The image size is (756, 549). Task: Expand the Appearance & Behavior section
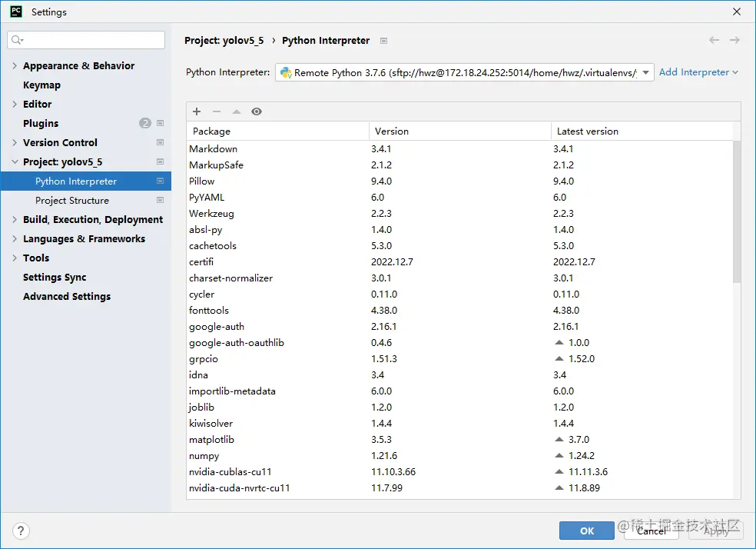[15, 66]
